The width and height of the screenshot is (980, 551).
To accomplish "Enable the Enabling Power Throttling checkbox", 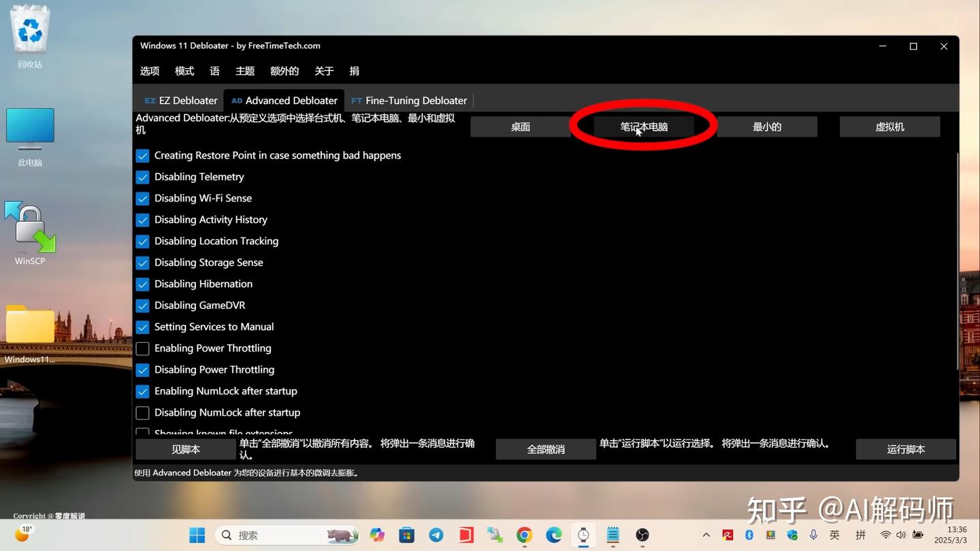I will click(142, 348).
